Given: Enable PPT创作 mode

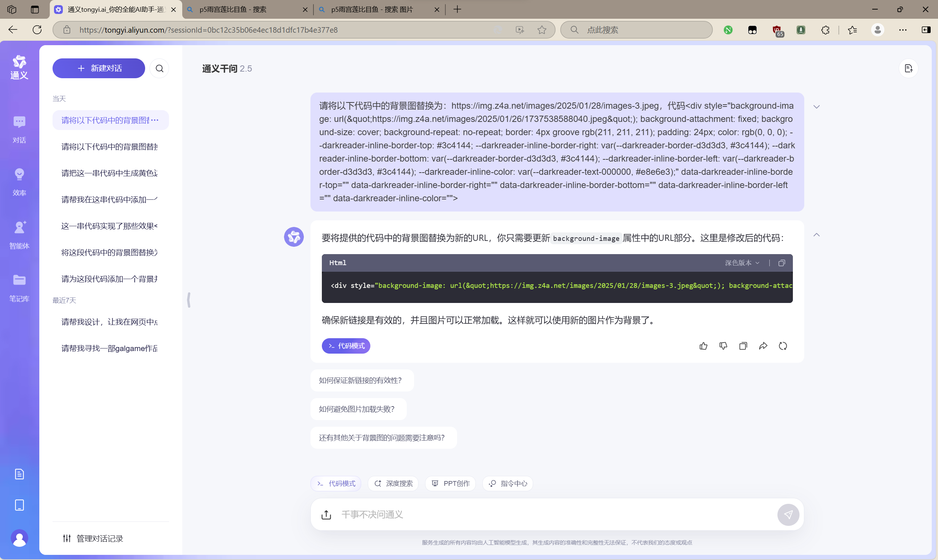Looking at the screenshot, I should [x=450, y=483].
